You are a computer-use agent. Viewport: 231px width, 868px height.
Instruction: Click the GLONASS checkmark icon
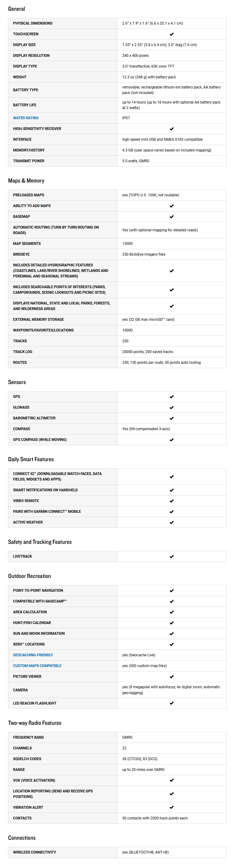pyautogui.click(x=171, y=407)
